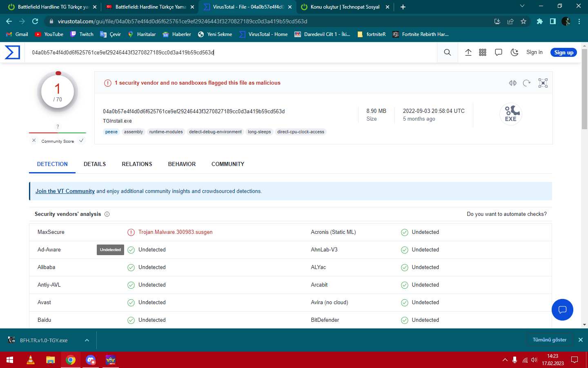Click the VirusTotal logo icon
The width and height of the screenshot is (588, 368).
pos(12,52)
